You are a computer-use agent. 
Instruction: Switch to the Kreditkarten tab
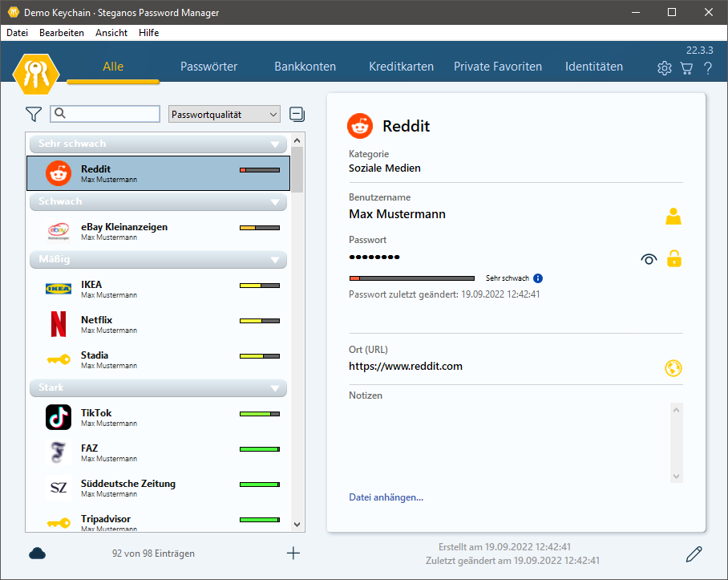tap(401, 67)
